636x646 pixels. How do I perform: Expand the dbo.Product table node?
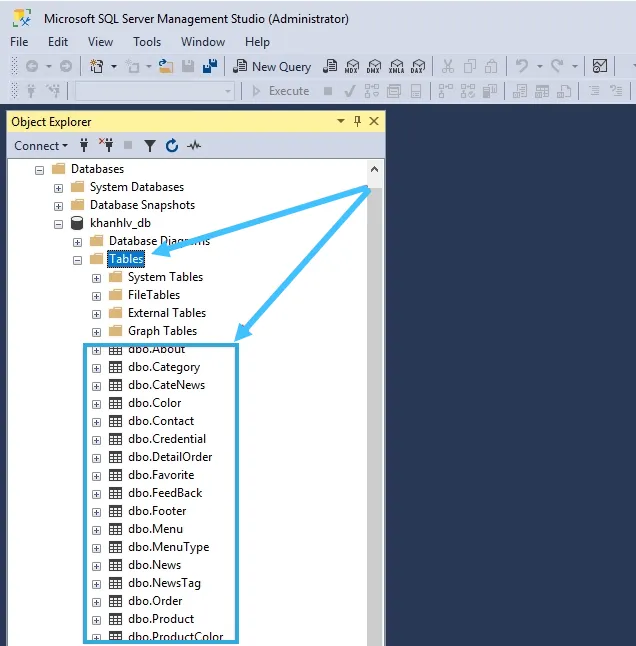click(96, 620)
